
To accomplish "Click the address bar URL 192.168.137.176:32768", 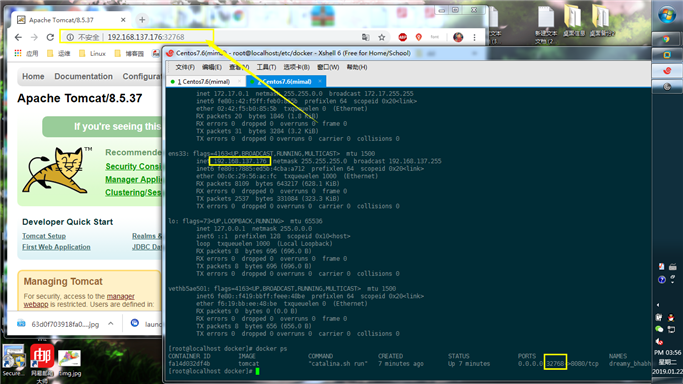I will (x=146, y=37).
